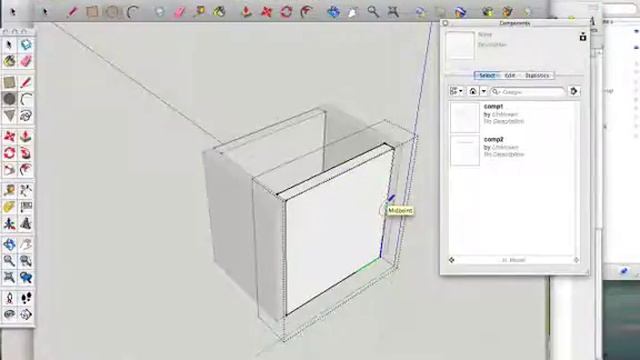Open the Statistics tab in Components
The height and width of the screenshot is (360, 640).
(x=537, y=76)
